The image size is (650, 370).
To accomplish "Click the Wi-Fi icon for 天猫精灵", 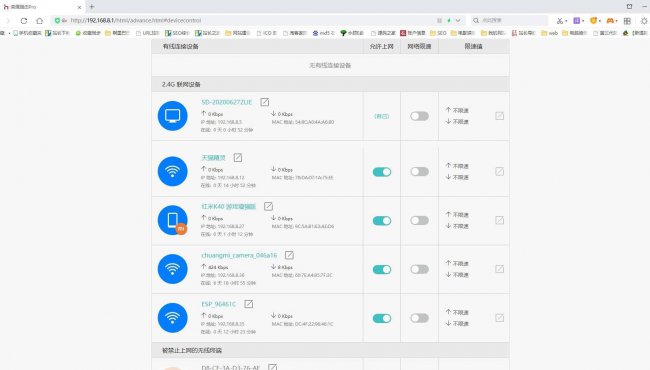I will 172,171.
